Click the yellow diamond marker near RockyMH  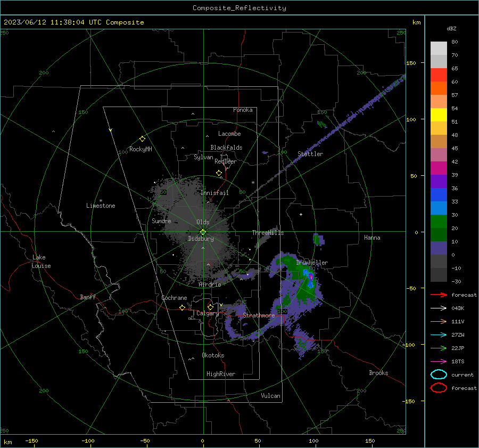142,139
